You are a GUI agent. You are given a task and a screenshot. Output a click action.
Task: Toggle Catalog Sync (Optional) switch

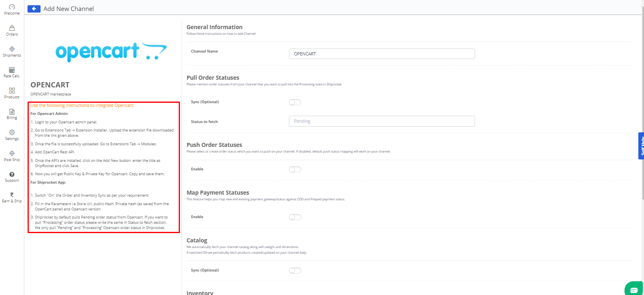point(295,270)
